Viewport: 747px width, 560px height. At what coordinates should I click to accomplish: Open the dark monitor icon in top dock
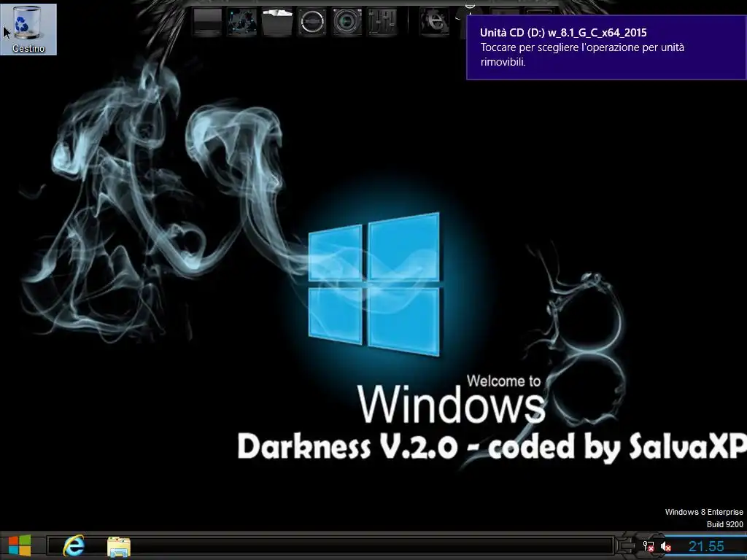click(207, 21)
